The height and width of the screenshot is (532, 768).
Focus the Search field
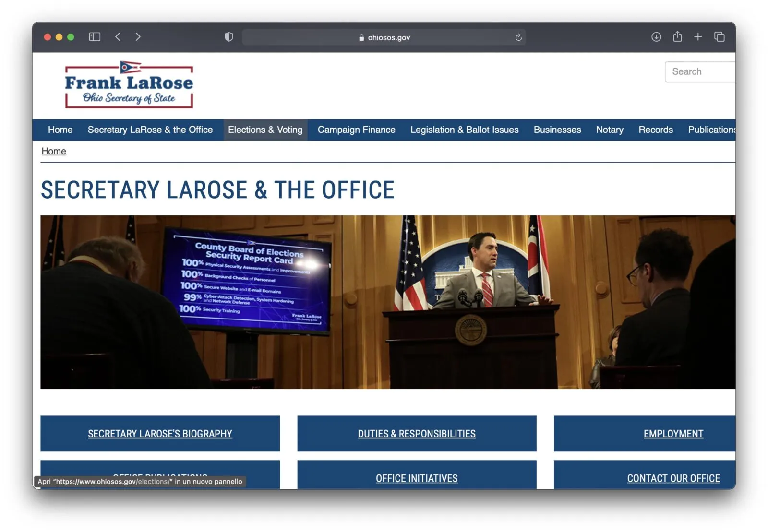(x=700, y=71)
